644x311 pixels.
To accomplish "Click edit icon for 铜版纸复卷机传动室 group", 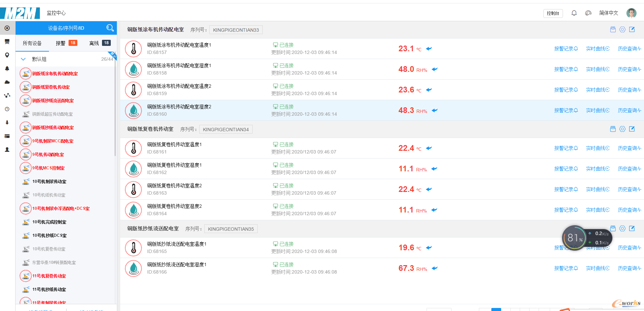I will [x=632, y=129].
